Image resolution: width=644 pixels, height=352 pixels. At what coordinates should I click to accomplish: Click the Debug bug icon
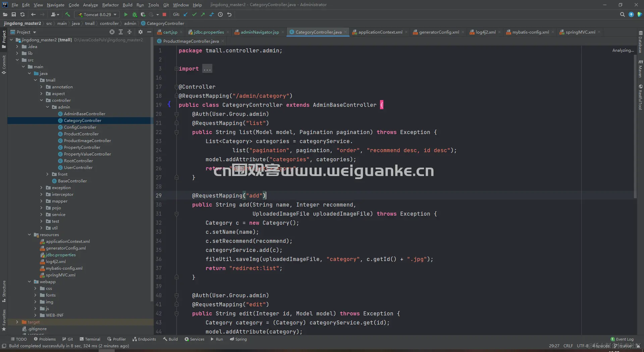coord(135,14)
